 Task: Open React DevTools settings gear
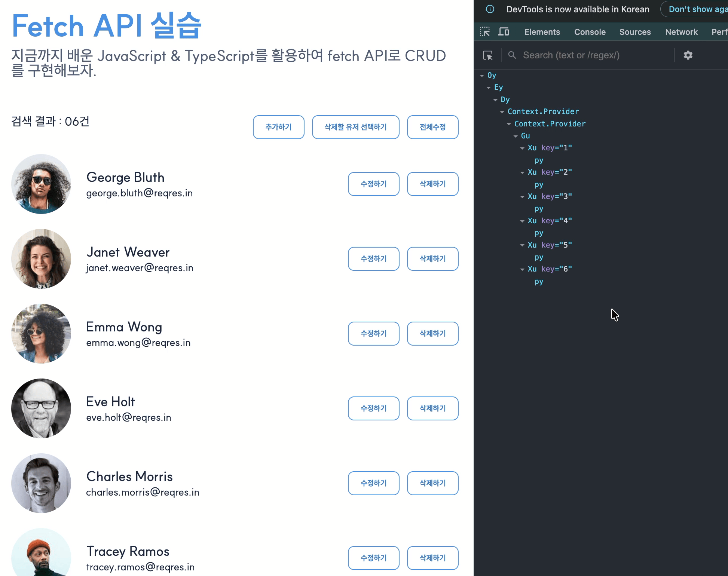688,55
